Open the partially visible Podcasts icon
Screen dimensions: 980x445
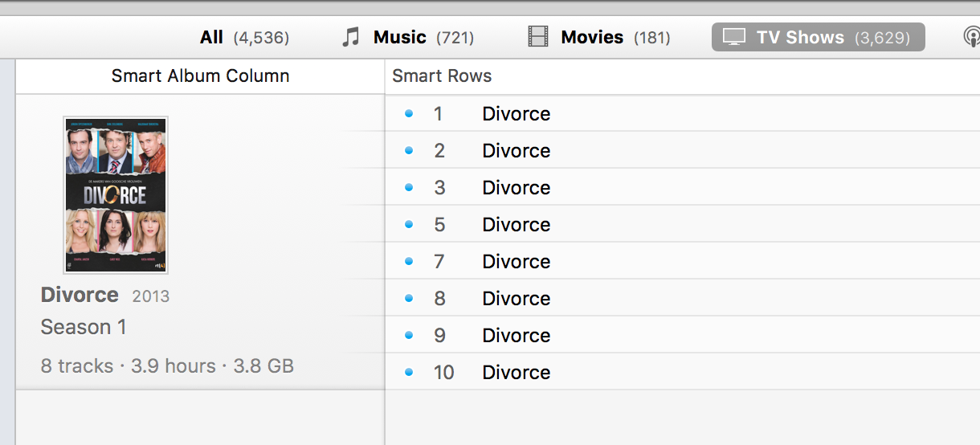(971, 37)
